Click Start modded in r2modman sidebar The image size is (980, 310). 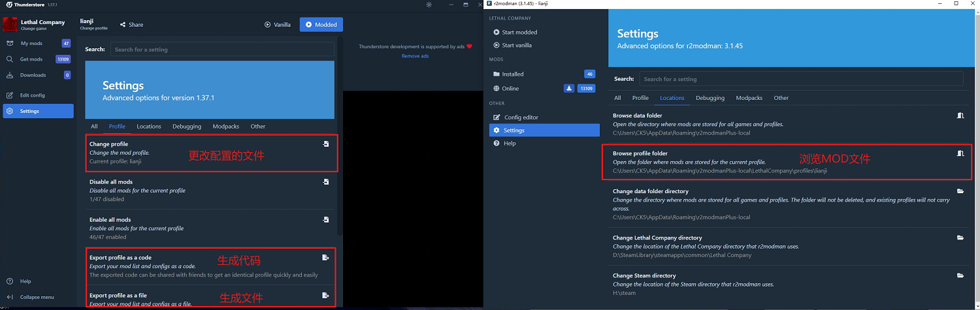point(519,32)
